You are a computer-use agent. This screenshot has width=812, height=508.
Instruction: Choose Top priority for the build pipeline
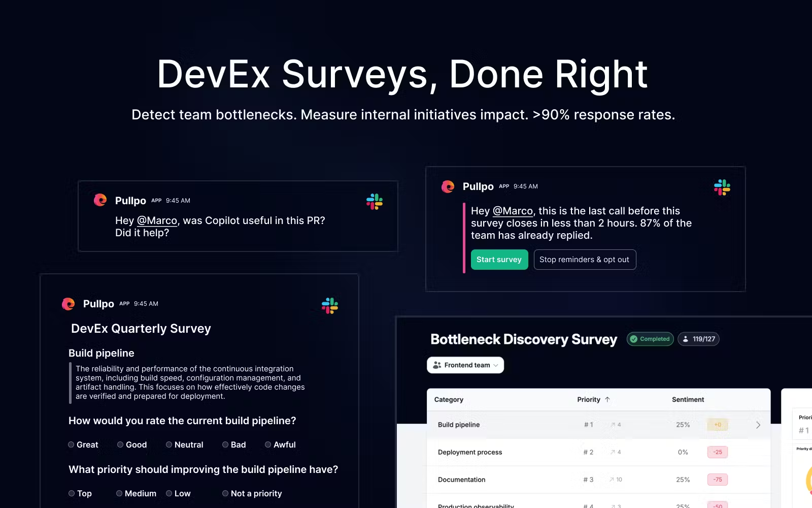[x=72, y=493]
